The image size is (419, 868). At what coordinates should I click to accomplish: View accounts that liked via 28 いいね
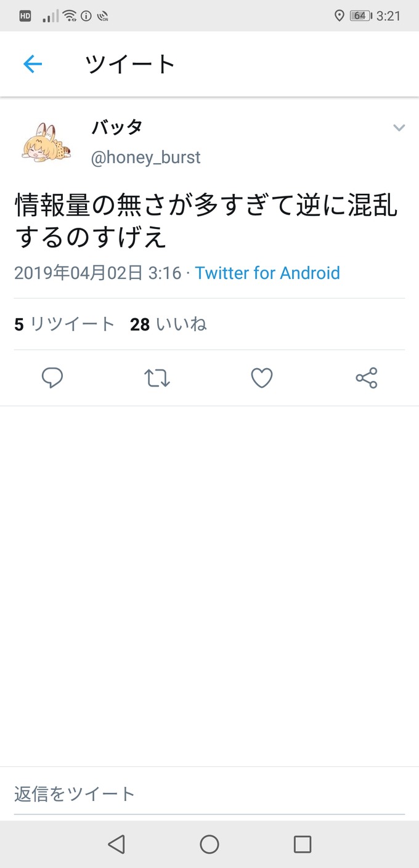click(x=168, y=324)
